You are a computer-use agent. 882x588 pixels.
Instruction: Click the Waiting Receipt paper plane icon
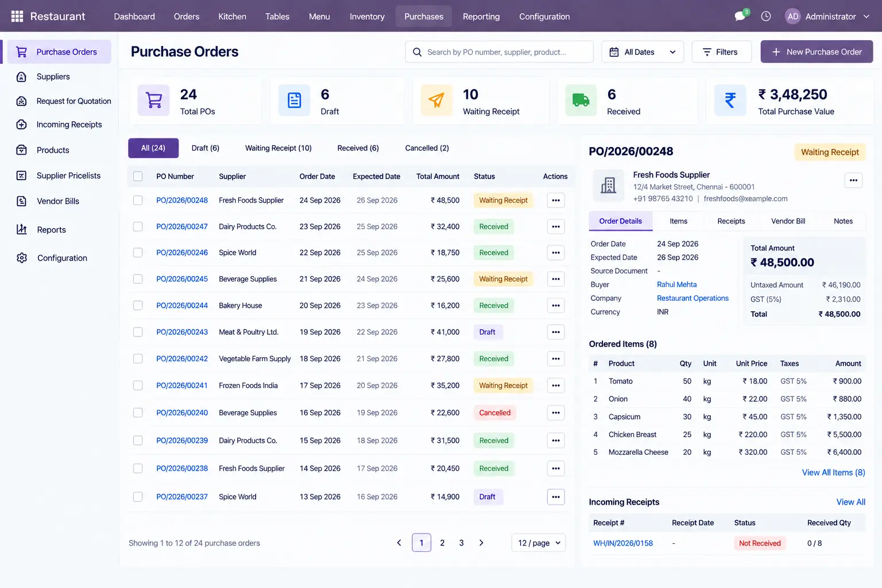[436, 100]
